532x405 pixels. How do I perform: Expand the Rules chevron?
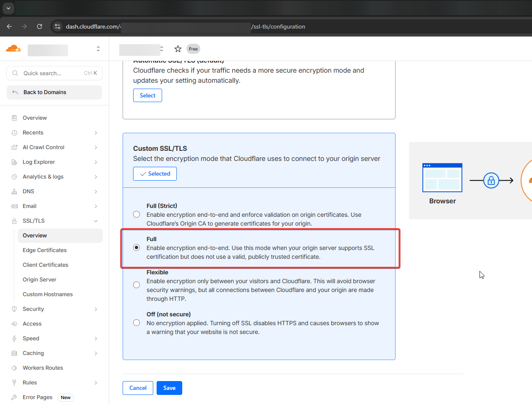click(96, 383)
